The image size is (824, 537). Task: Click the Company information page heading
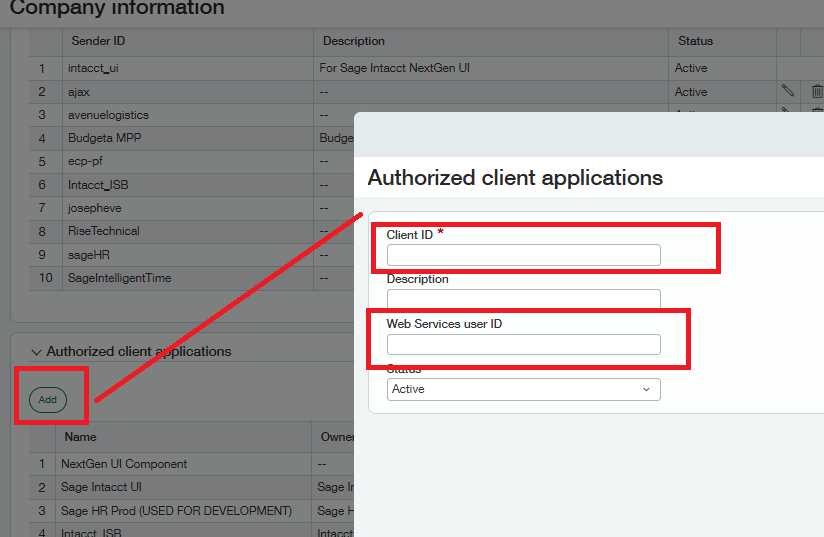coord(117,7)
